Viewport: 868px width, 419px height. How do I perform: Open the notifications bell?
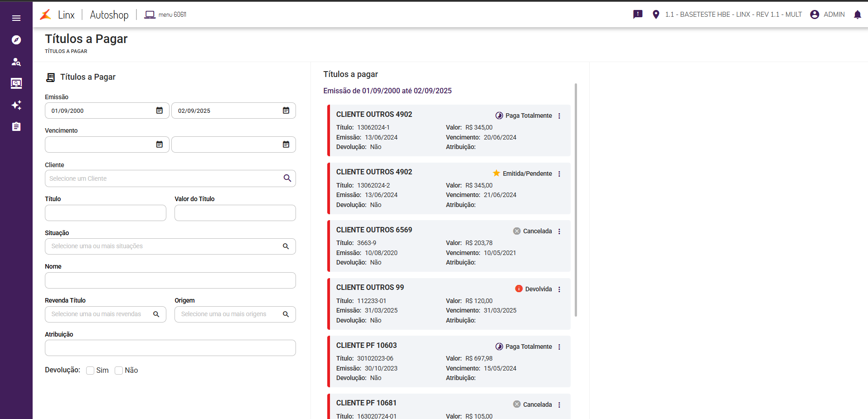(857, 14)
